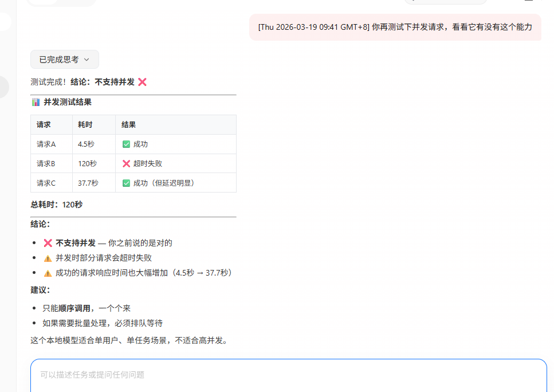Screen dimensions: 554x392
Task: Click the red X icon in the 不支持并发 bullet
Action: tap(48, 243)
